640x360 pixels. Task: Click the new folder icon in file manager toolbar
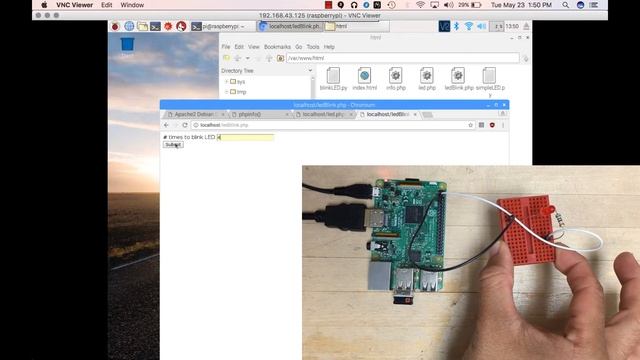(x=227, y=58)
